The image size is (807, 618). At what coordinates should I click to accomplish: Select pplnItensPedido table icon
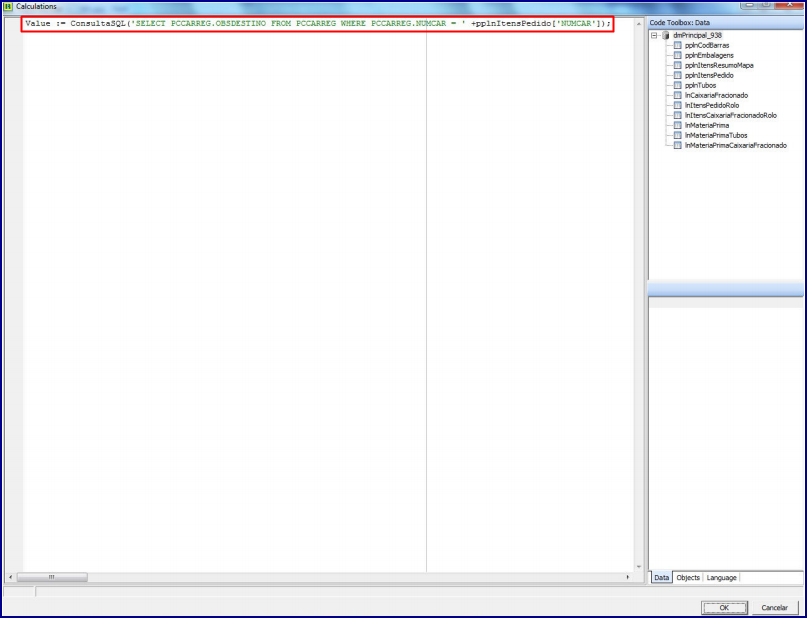[x=677, y=75]
